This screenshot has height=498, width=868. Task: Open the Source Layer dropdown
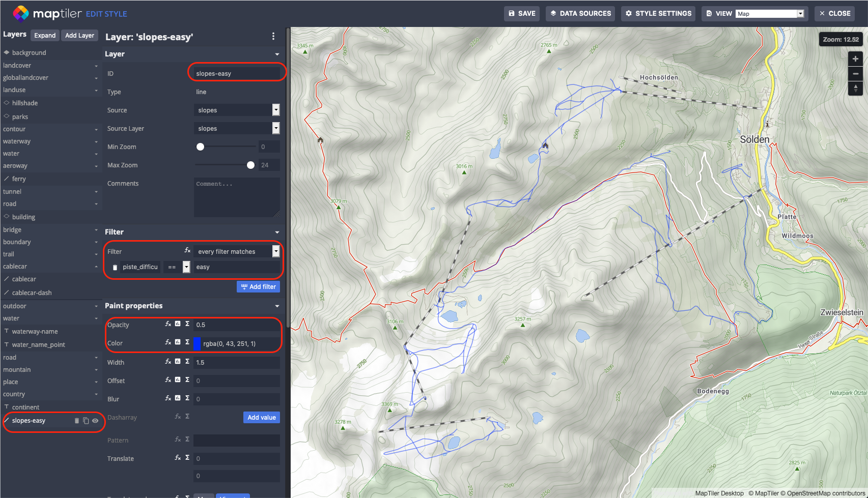[275, 128]
